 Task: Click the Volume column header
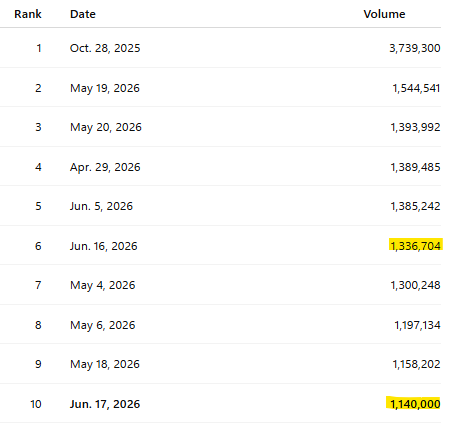[384, 14]
